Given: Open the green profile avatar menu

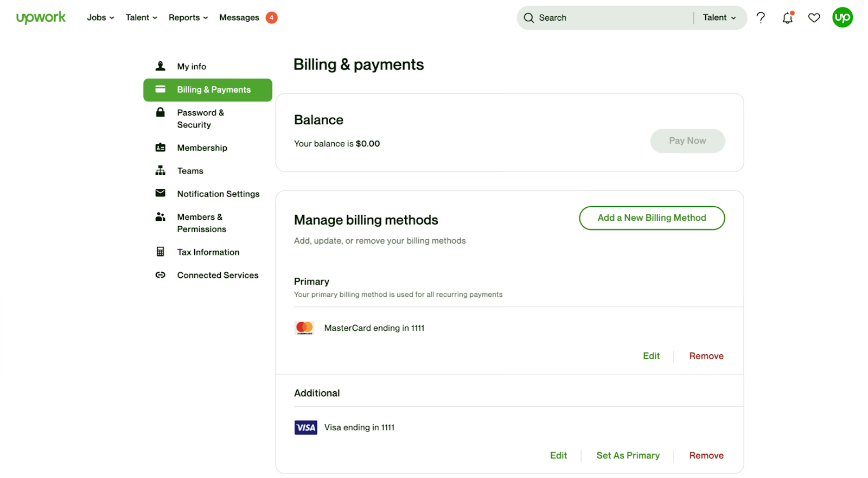Looking at the screenshot, I should (x=842, y=17).
